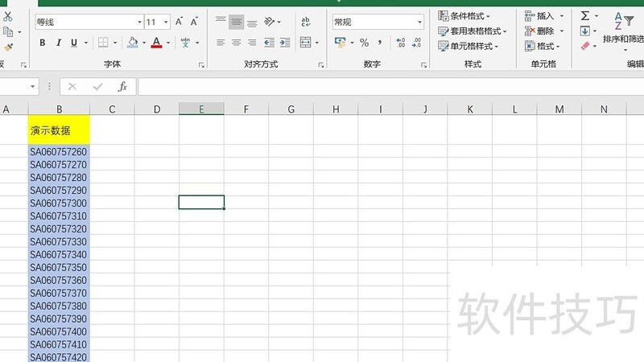The width and height of the screenshot is (644, 362).
Task: Increase indent
Action: tap(285, 43)
